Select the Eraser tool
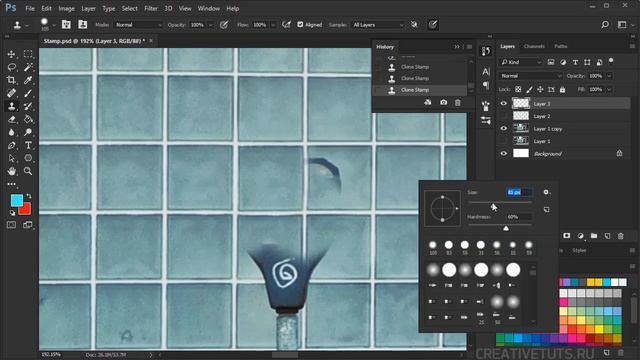Viewport: 640px width, 360px height. coord(11,120)
